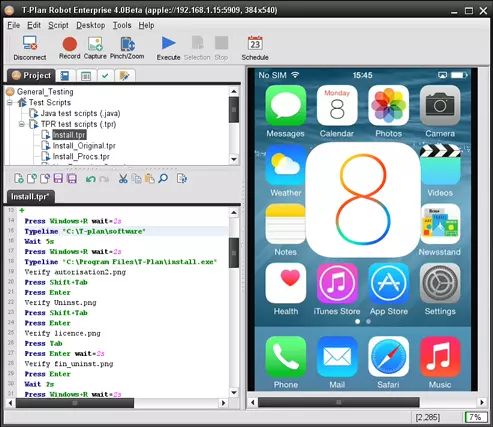Click line 15 Typeline 'C:\T-plan\software'
The width and height of the screenshot is (493, 427).
[x=85, y=231]
